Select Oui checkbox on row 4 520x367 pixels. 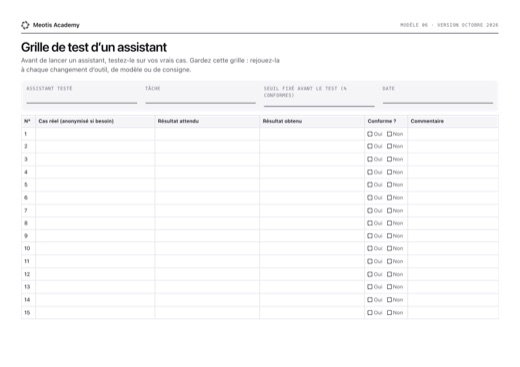(370, 172)
